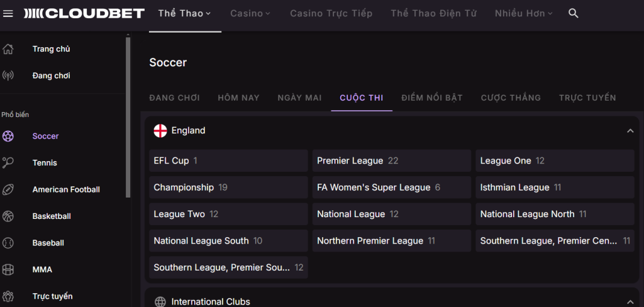Open the Thể Thao dropdown menu
Viewport: 644px width, 307px height.
[x=184, y=14]
